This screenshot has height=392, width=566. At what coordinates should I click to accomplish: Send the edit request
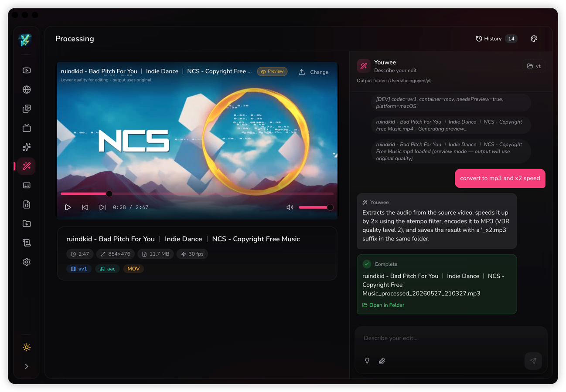533,361
